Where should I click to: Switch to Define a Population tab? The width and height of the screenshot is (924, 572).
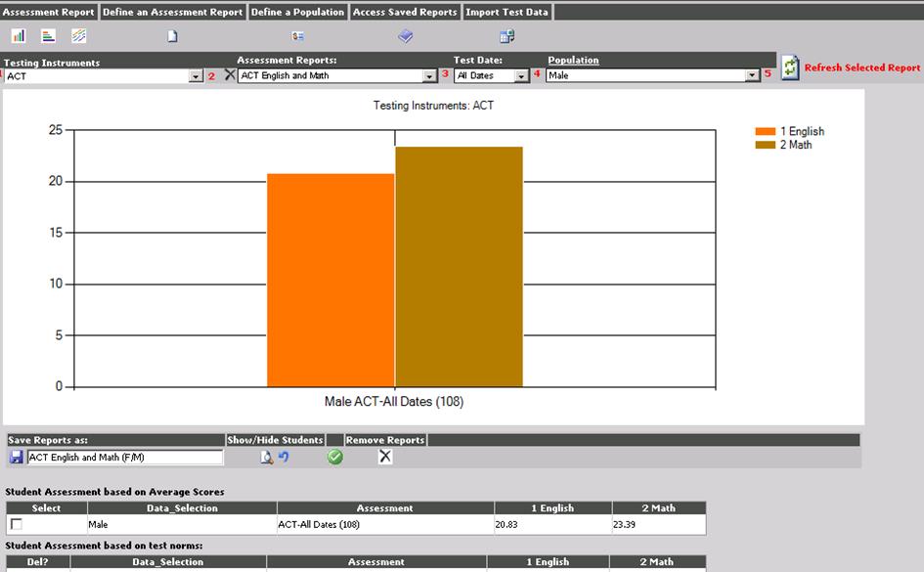click(x=297, y=12)
